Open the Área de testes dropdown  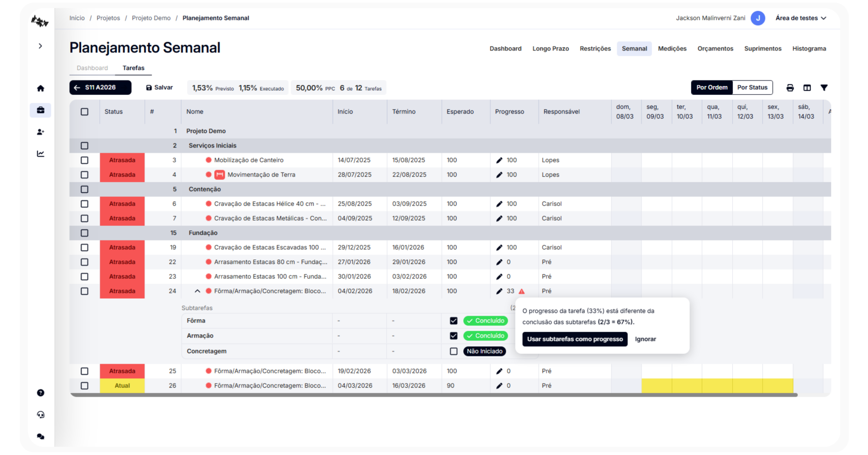[x=800, y=18]
